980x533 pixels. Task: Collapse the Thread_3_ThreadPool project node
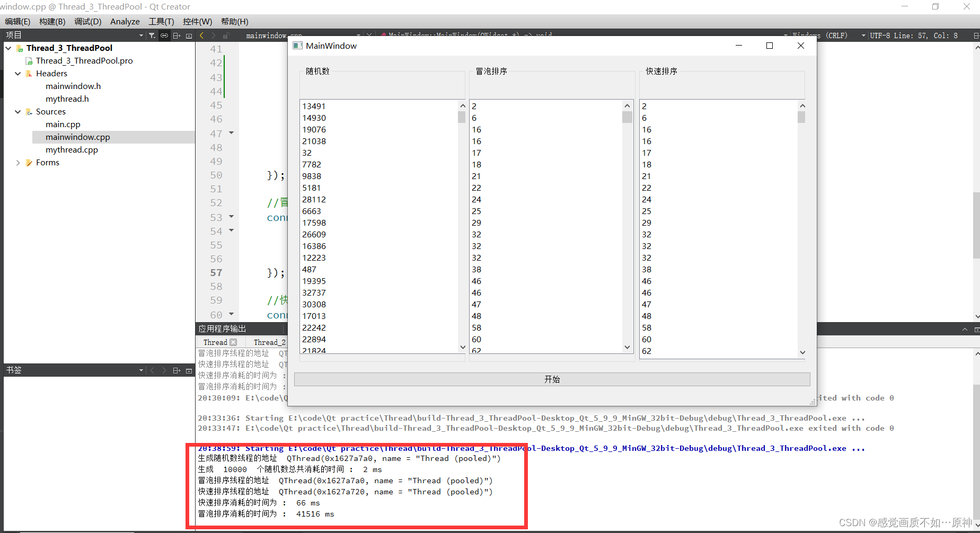click(8, 48)
